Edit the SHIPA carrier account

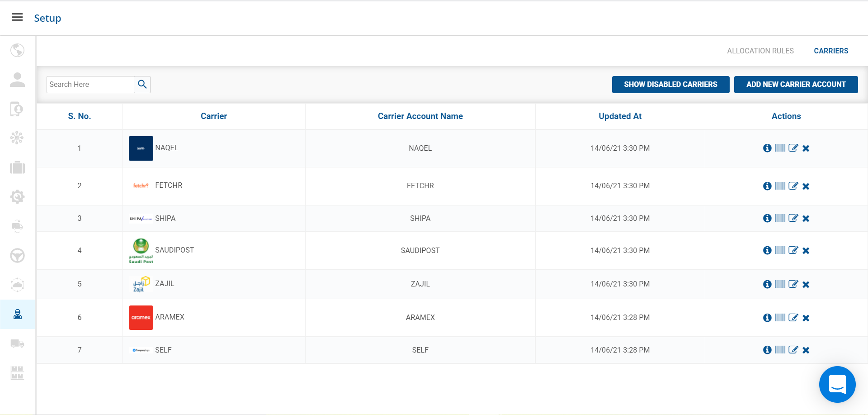coord(793,218)
